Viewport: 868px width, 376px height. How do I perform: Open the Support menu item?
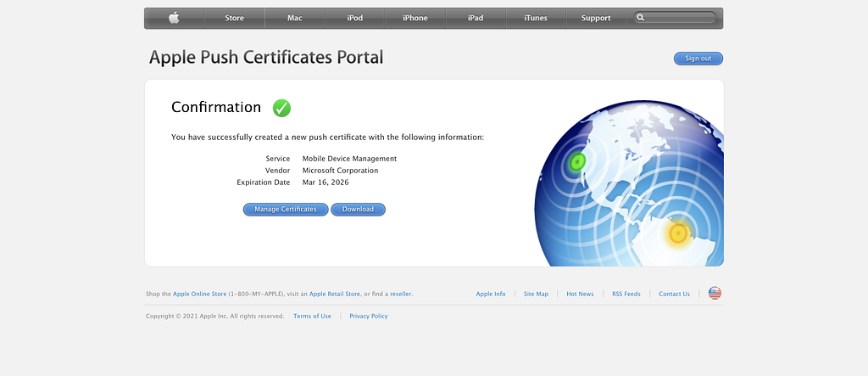pyautogui.click(x=596, y=18)
